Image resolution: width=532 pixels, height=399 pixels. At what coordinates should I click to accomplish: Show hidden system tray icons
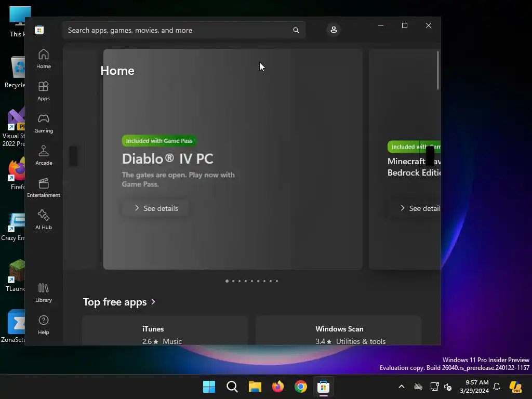coord(402,387)
